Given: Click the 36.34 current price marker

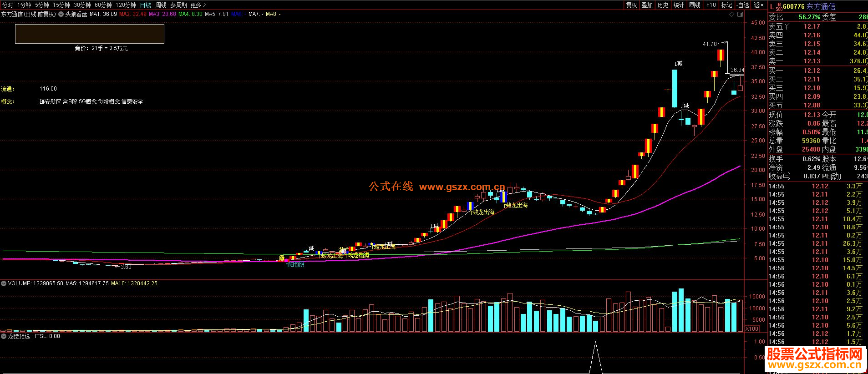Looking at the screenshot, I should 737,70.
